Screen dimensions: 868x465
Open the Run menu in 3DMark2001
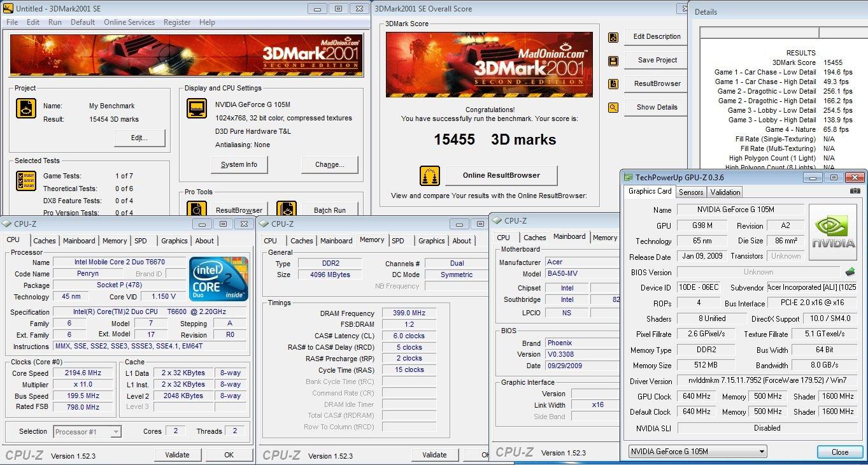(55, 22)
